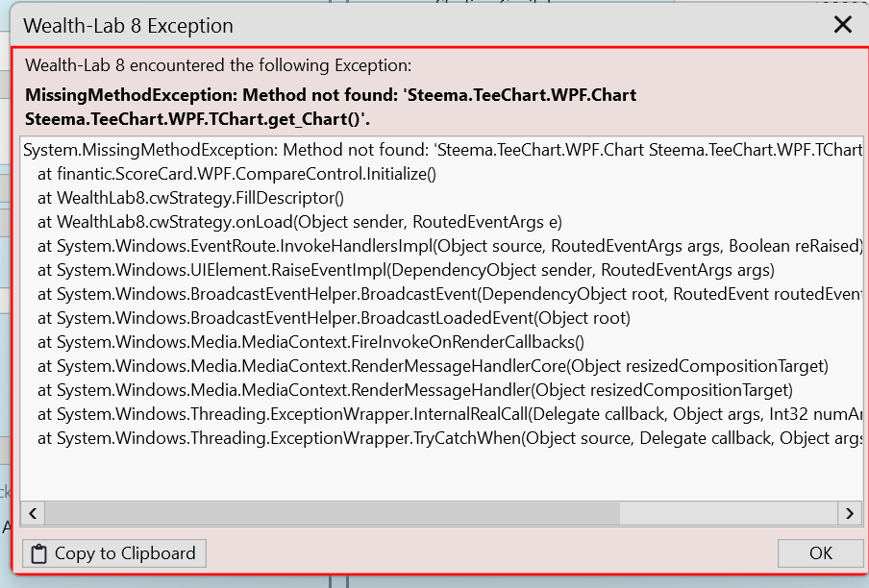Image resolution: width=869 pixels, height=588 pixels.
Task: Close the Wealth-Lab 8 Exception dialog
Action: tap(843, 25)
